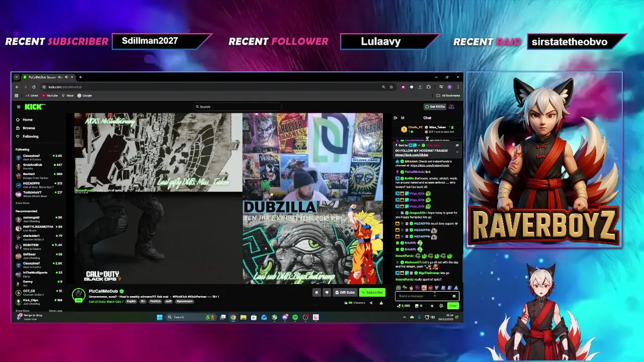The image size is (644, 362).
Task: Open recommended channel starladder1
Action: pyautogui.click(x=39, y=237)
